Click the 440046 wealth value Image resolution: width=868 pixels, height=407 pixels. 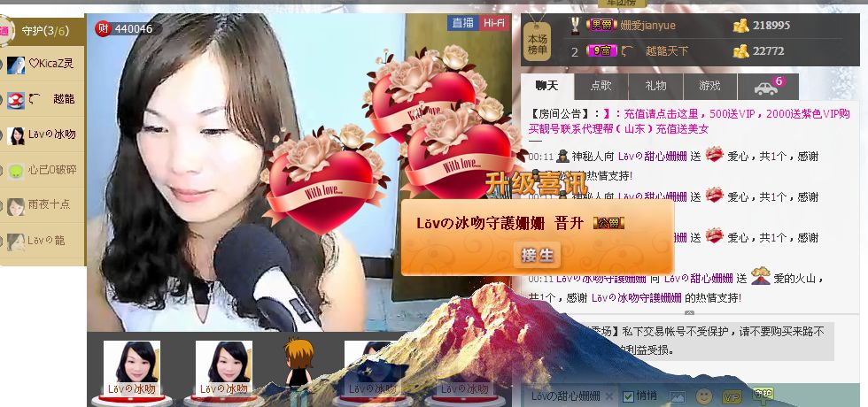click(134, 28)
